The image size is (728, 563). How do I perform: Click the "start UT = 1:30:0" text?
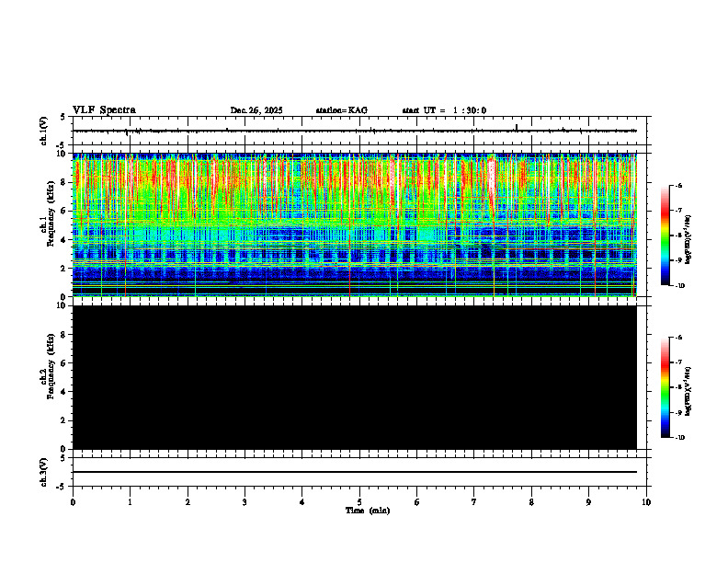pyautogui.click(x=444, y=110)
